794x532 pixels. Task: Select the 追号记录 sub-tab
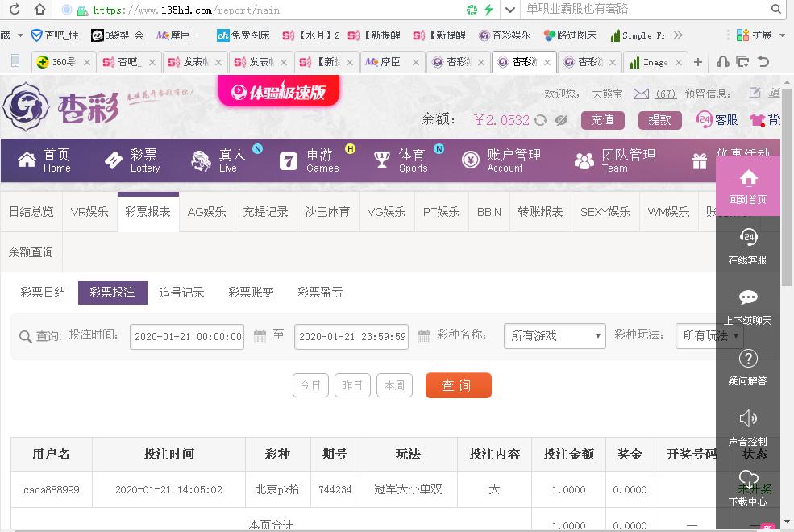tap(182, 292)
